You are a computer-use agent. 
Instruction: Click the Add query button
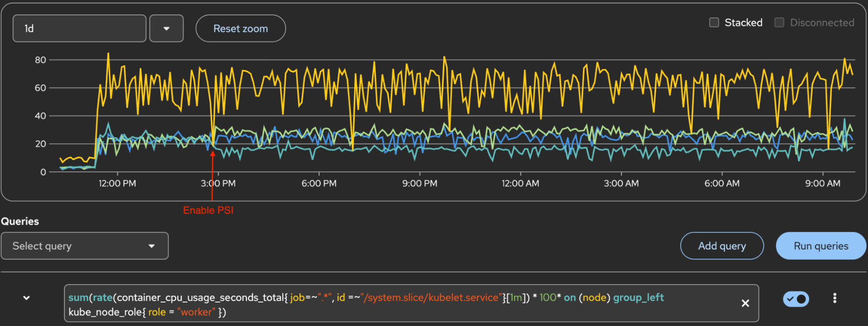tap(722, 246)
